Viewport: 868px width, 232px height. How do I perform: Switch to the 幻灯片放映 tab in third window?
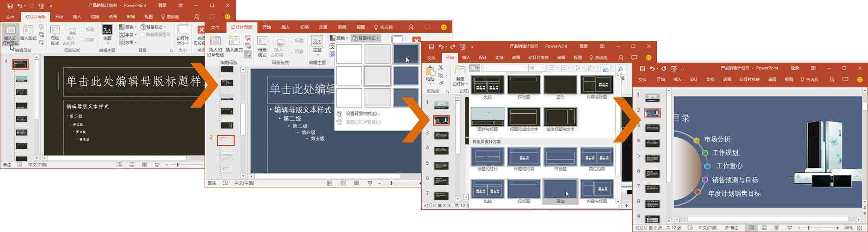(x=538, y=58)
